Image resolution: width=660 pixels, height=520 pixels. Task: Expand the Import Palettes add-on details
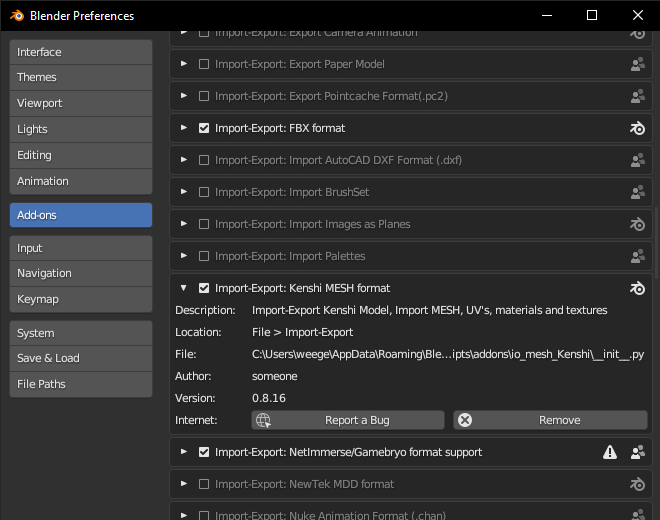click(184, 256)
